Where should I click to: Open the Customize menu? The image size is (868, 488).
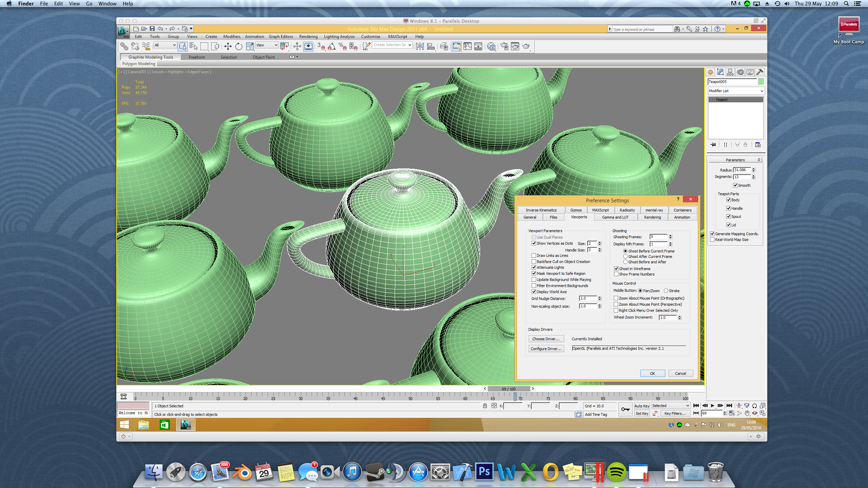(x=370, y=37)
